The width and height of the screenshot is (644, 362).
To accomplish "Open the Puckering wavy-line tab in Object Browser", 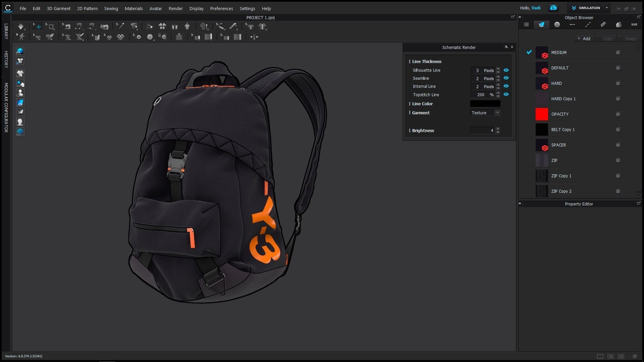I will click(x=603, y=24).
